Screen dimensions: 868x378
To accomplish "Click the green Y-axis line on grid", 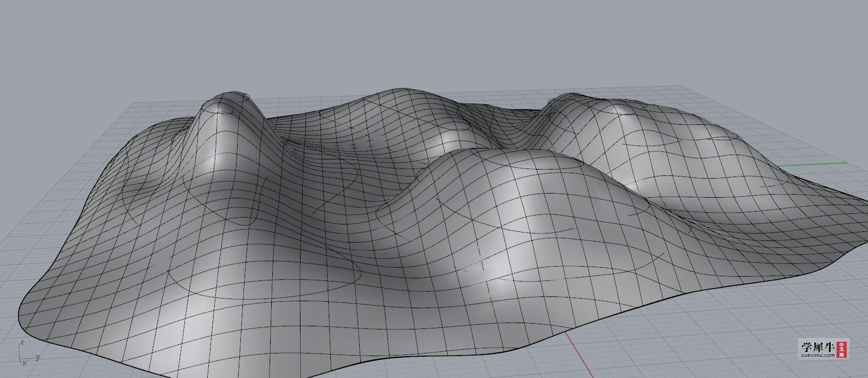I will pos(811,164).
